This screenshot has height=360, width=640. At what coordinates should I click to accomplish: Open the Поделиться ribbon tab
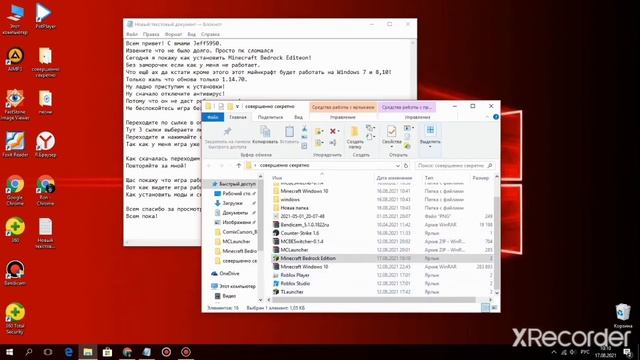pyautogui.click(x=270, y=117)
